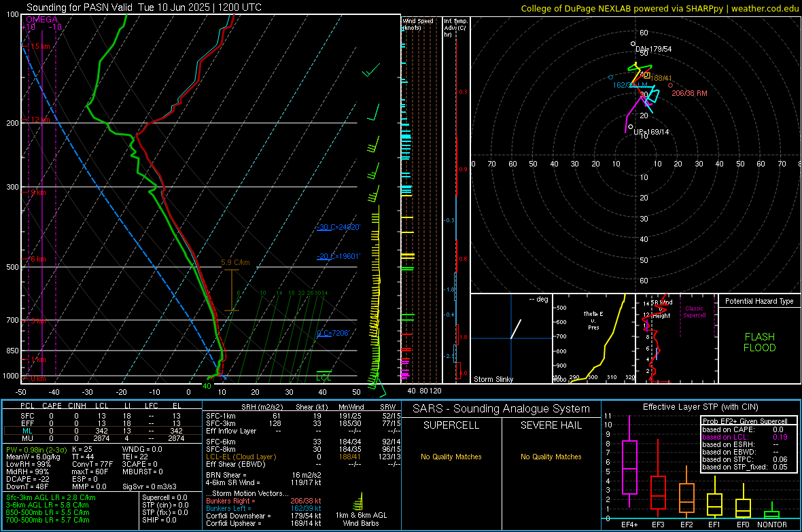
Task: Click the '-30 C=24020' level label
Action: pyautogui.click(x=338, y=227)
